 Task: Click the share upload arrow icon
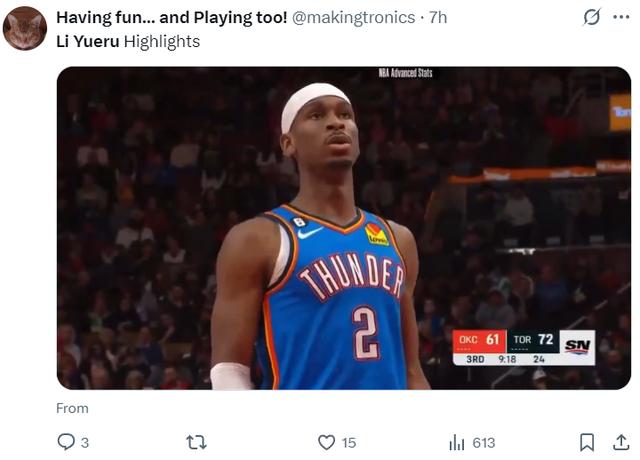(x=620, y=442)
